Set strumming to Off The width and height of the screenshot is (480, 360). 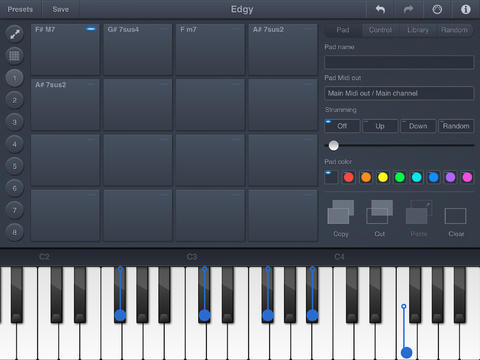[x=342, y=126]
